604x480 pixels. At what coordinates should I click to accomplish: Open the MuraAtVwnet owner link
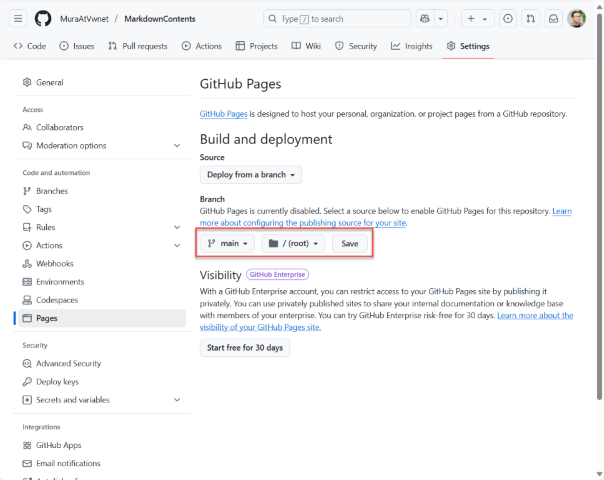click(84, 19)
